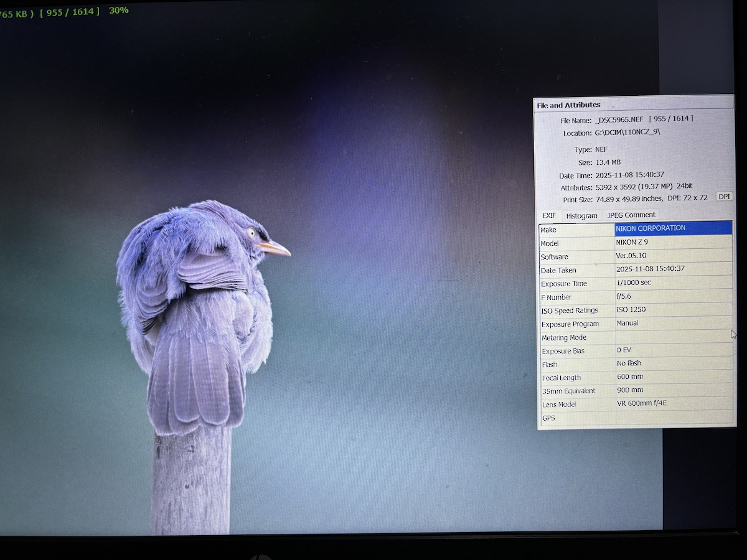Screen dimensions: 747x560
Task: Click the DPI button
Action: pyautogui.click(x=724, y=197)
